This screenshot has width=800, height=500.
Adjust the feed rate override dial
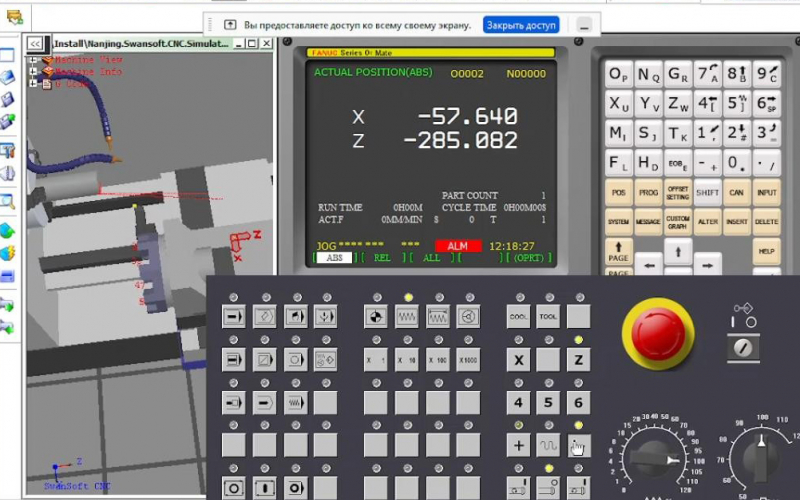click(654, 460)
